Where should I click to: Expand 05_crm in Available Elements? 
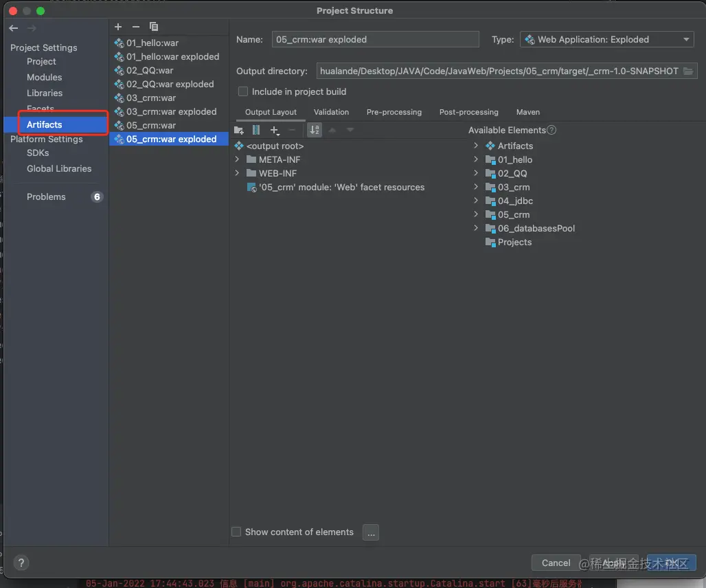pyautogui.click(x=476, y=214)
